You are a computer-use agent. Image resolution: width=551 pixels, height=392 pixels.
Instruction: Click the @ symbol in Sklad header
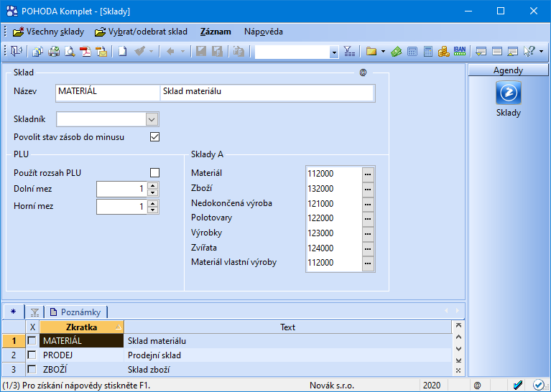363,73
